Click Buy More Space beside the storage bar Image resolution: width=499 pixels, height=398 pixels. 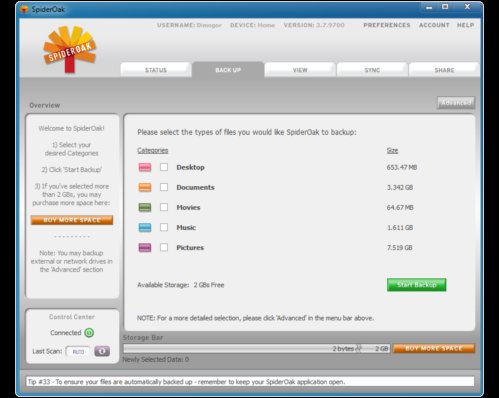(434, 348)
